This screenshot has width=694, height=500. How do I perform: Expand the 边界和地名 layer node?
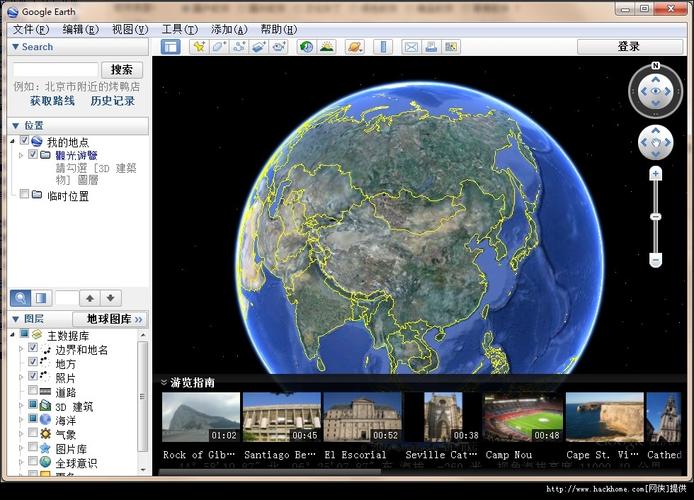(x=21, y=349)
